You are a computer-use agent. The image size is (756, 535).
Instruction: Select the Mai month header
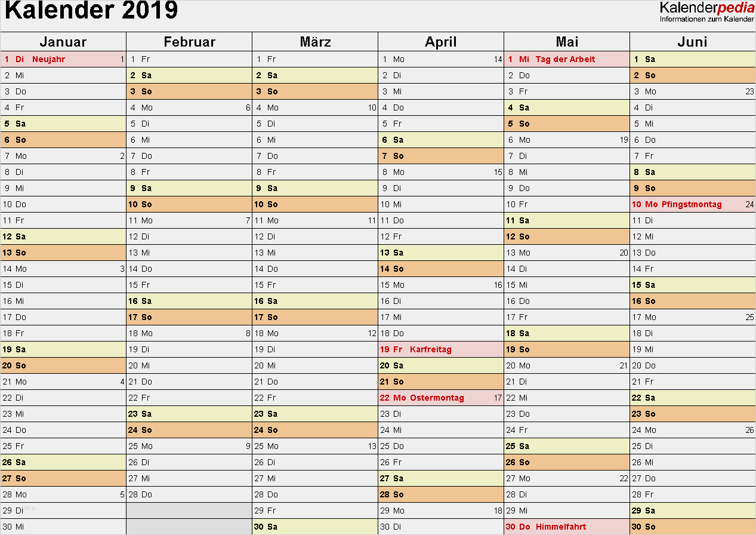(567, 42)
